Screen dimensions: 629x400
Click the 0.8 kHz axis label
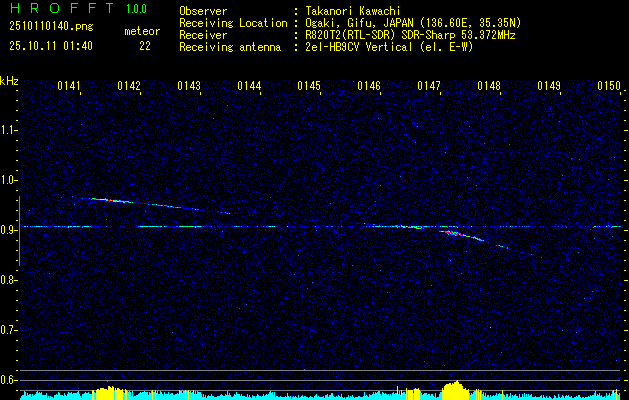tap(8, 280)
